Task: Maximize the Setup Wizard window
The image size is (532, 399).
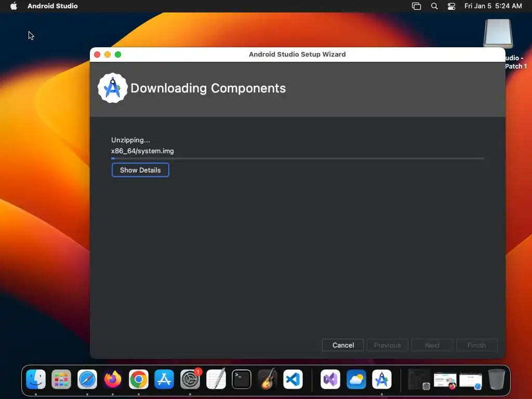Action: [x=118, y=55]
